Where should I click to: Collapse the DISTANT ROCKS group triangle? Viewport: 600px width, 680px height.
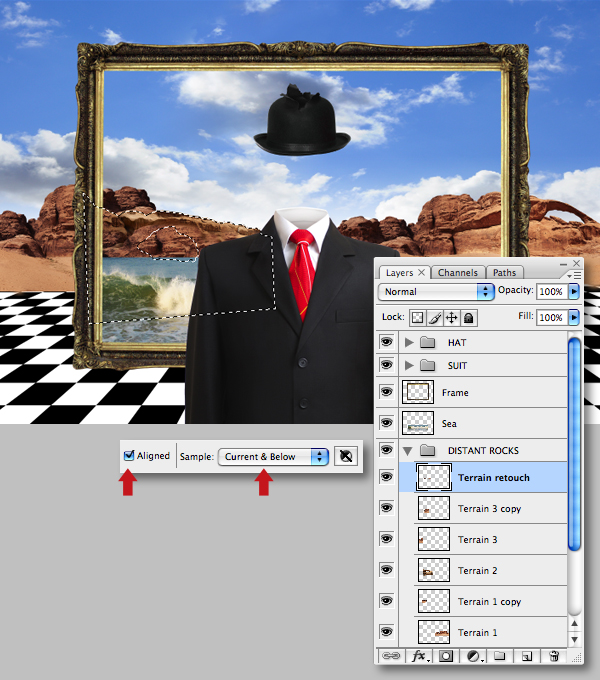point(408,451)
